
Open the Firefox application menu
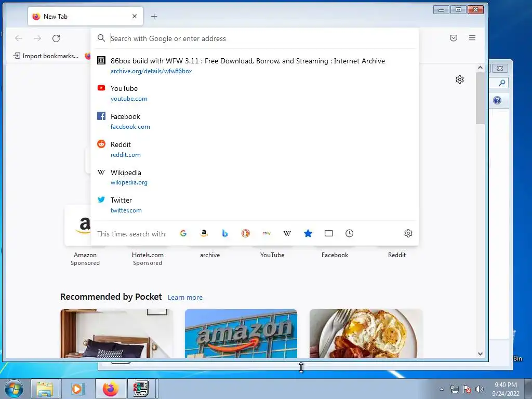[472, 38]
